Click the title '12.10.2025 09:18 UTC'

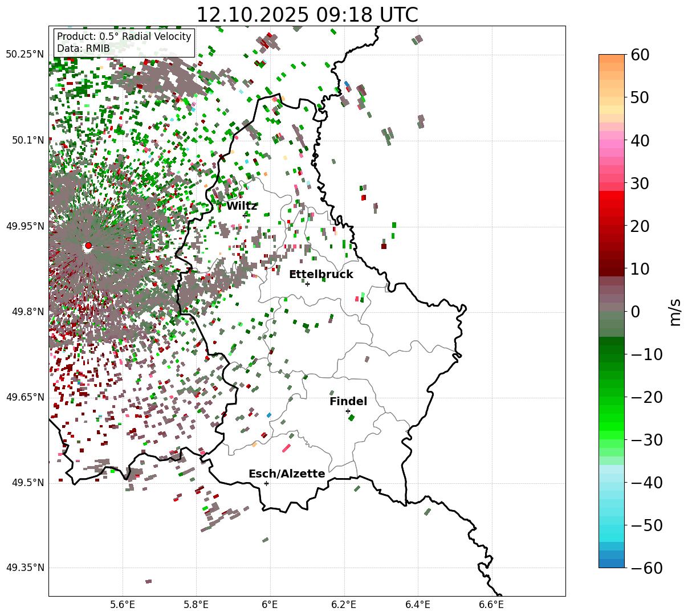307,15
